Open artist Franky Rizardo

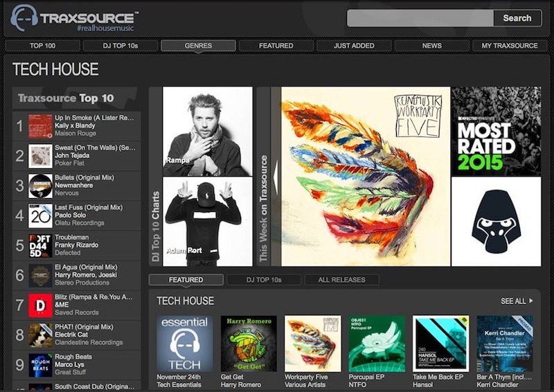coord(77,245)
